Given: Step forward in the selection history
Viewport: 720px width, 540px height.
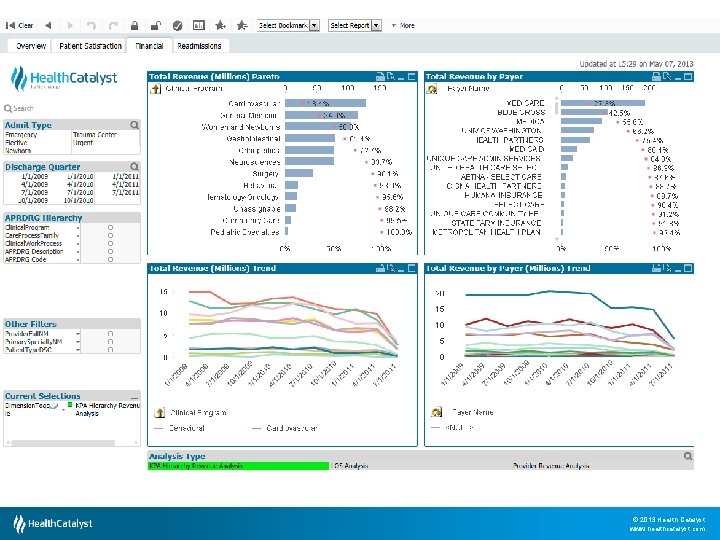Looking at the screenshot, I should [70, 25].
